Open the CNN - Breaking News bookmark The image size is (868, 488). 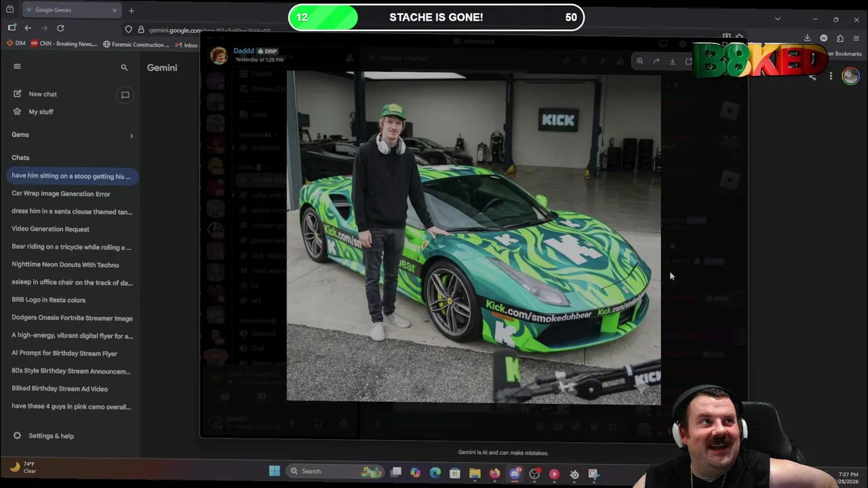(63, 44)
